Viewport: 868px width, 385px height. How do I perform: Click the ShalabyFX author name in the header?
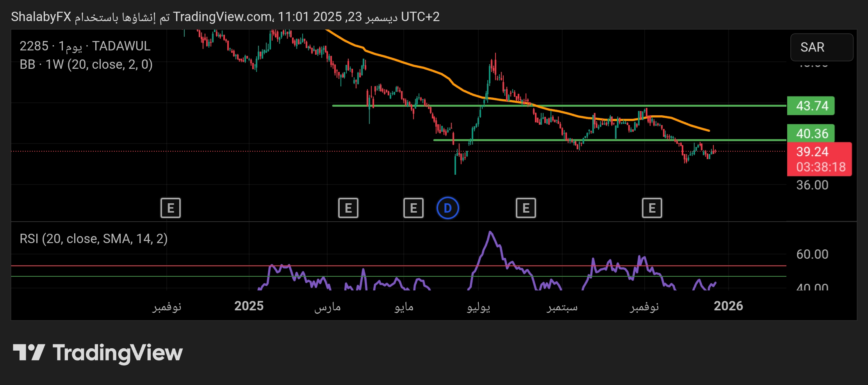tap(41, 17)
